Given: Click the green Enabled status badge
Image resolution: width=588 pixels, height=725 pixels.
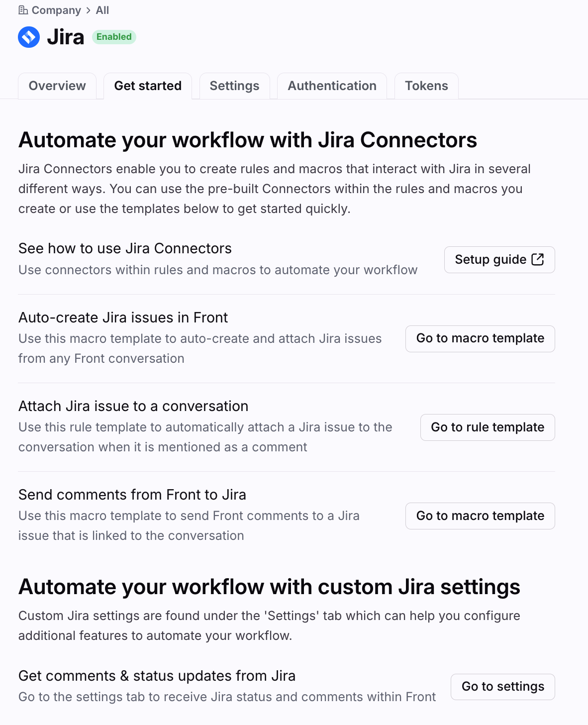Looking at the screenshot, I should point(114,37).
